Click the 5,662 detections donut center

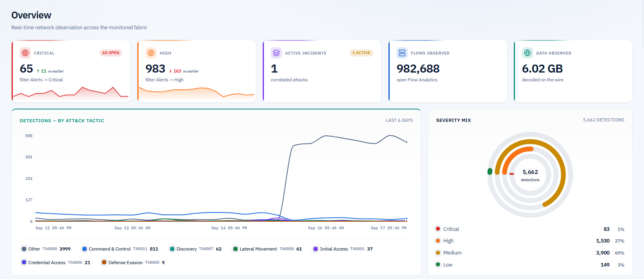(530, 175)
